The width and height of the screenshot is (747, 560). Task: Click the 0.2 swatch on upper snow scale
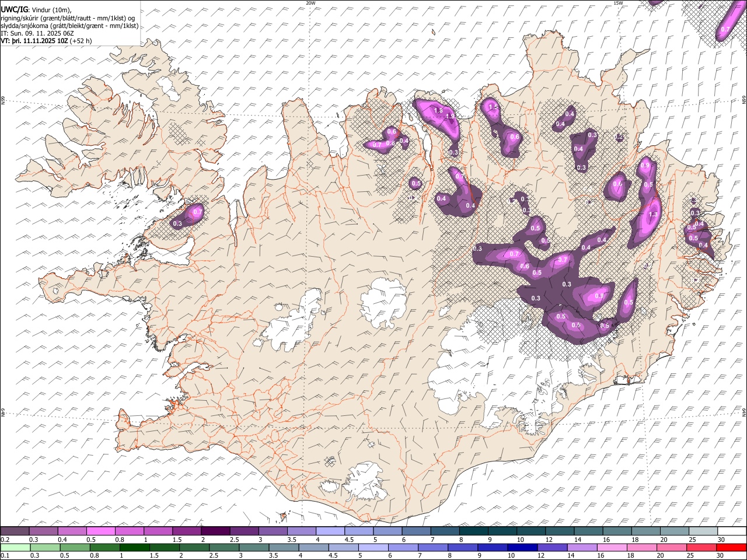click(x=15, y=531)
